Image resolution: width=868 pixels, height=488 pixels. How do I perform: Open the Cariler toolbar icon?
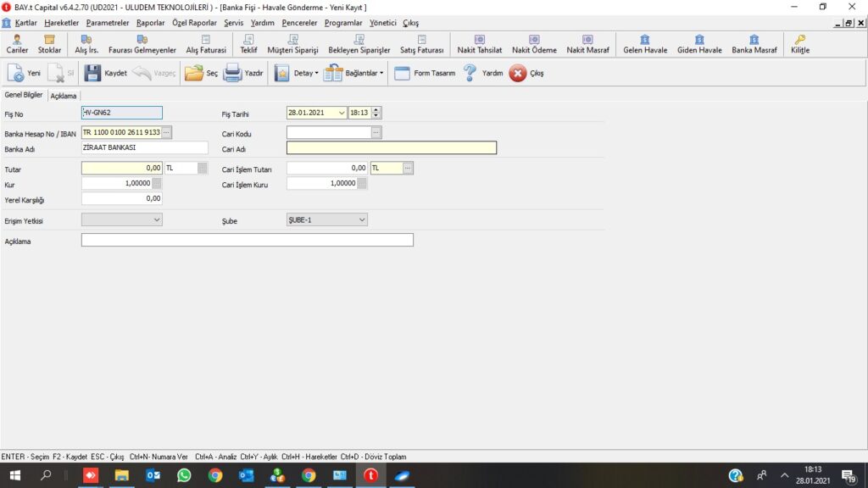tap(17, 44)
